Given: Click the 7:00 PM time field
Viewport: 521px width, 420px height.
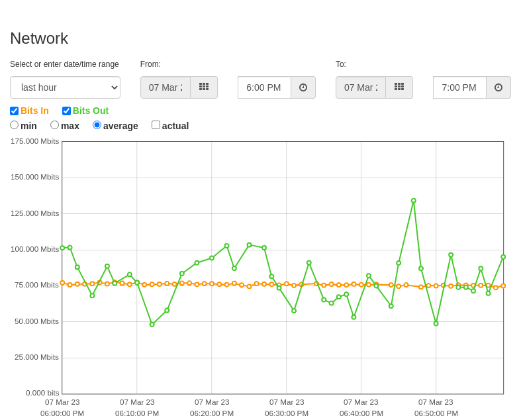Looking at the screenshot, I should point(460,87).
